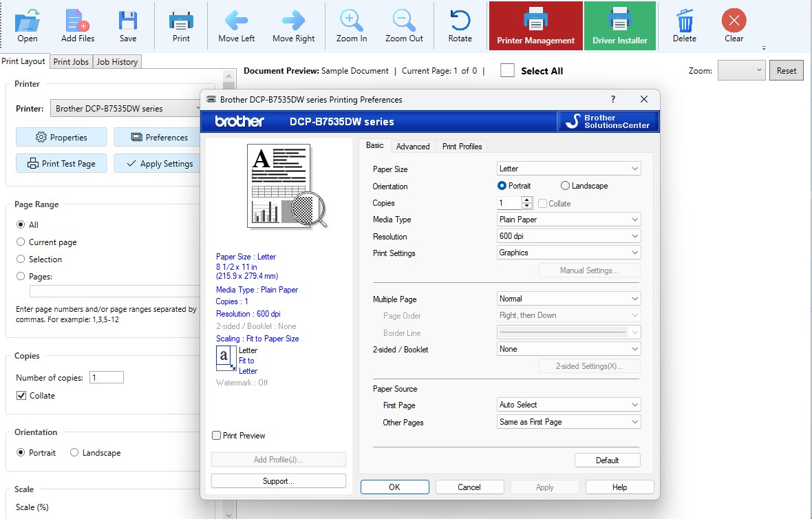Move the page left in the preview
This screenshot has width=812, height=519.
pos(236,25)
